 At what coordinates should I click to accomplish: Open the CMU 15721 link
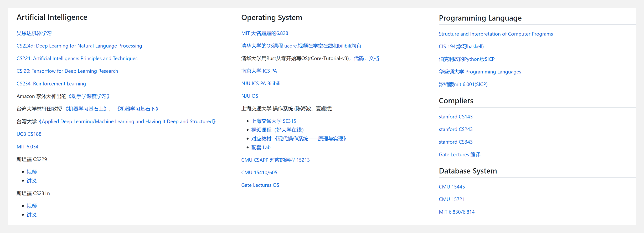[452, 199]
